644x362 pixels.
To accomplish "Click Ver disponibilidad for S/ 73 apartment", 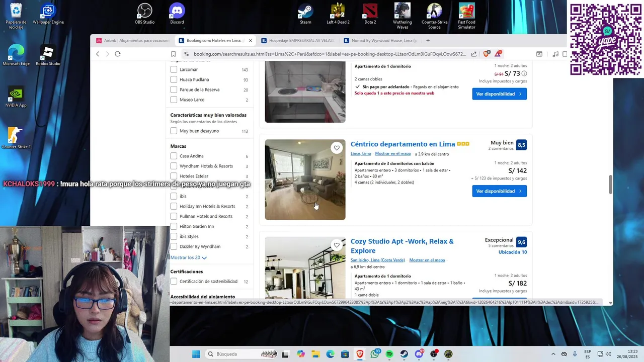I will (x=499, y=94).
